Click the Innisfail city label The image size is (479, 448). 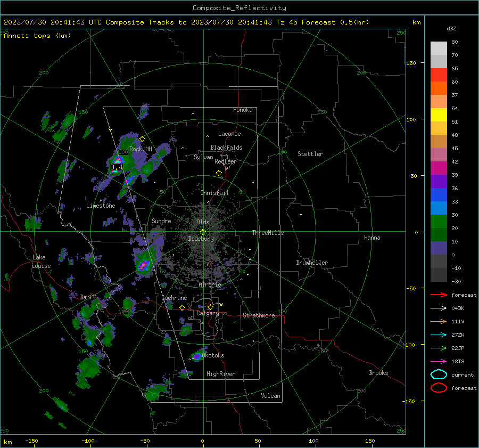point(214,193)
